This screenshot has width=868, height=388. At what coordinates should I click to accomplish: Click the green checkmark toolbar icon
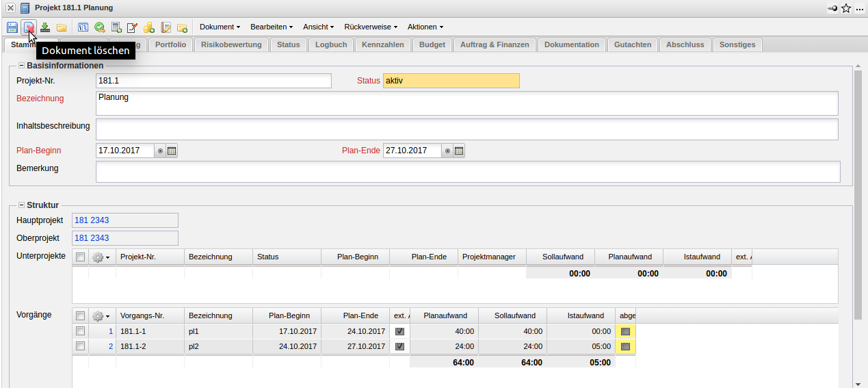tap(100, 27)
